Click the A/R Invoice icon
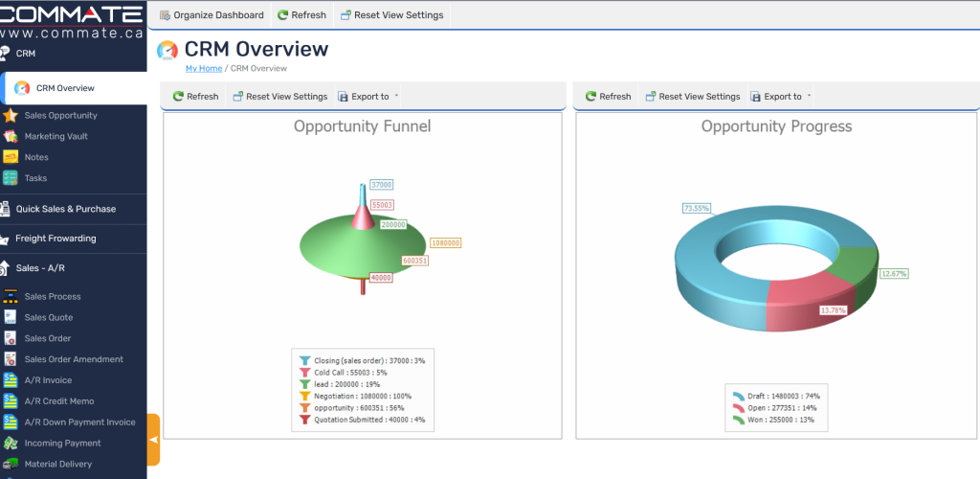This screenshot has width=980, height=479. (x=10, y=380)
